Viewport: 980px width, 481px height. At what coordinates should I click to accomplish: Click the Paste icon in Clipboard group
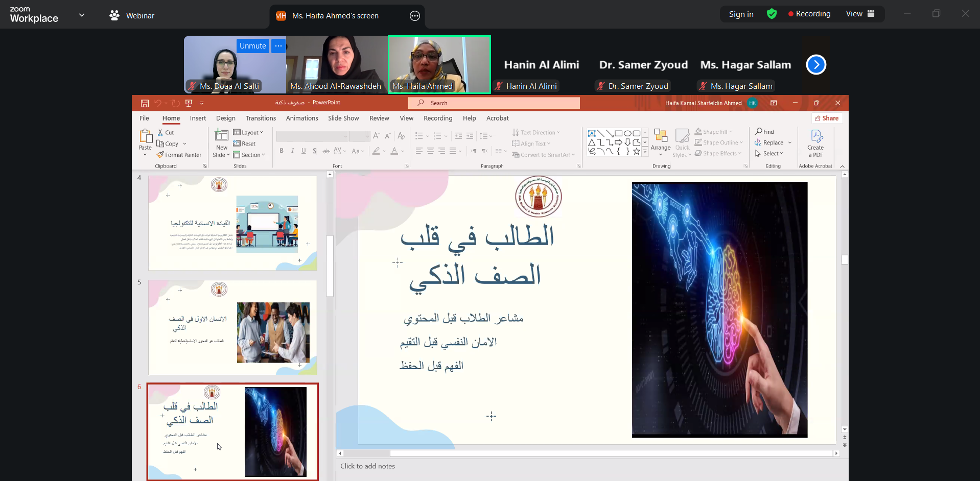(x=145, y=137)
